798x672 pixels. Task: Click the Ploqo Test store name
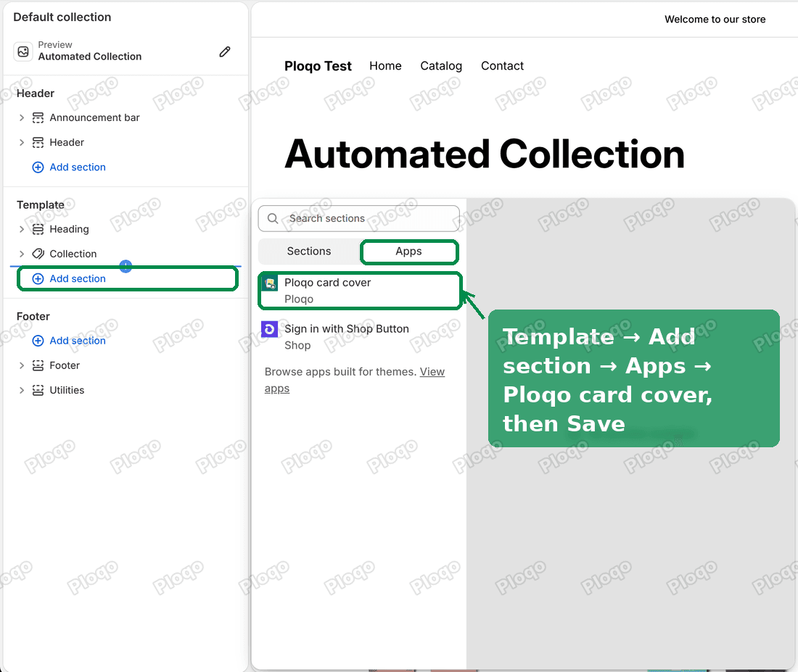click(318, 66)
